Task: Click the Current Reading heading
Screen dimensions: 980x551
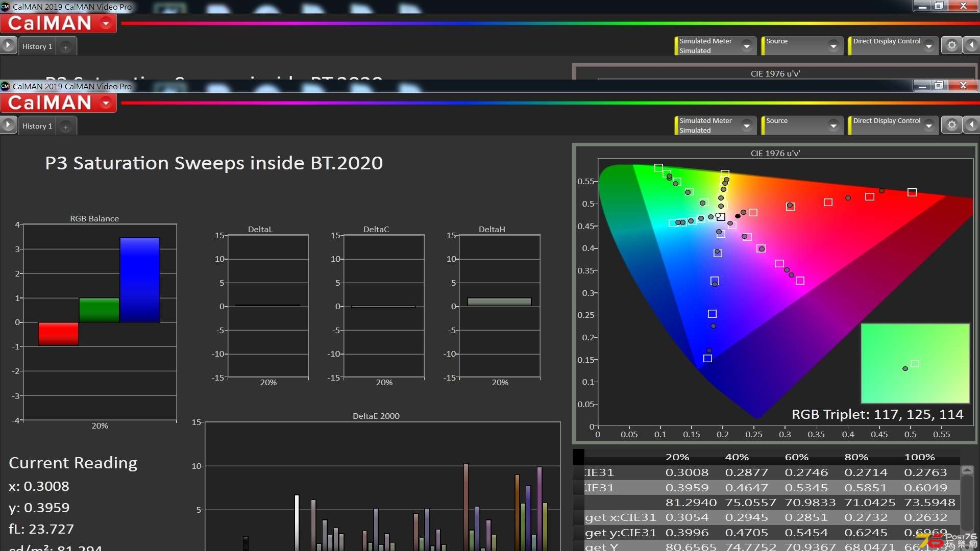Action: (x=73, y=463)
